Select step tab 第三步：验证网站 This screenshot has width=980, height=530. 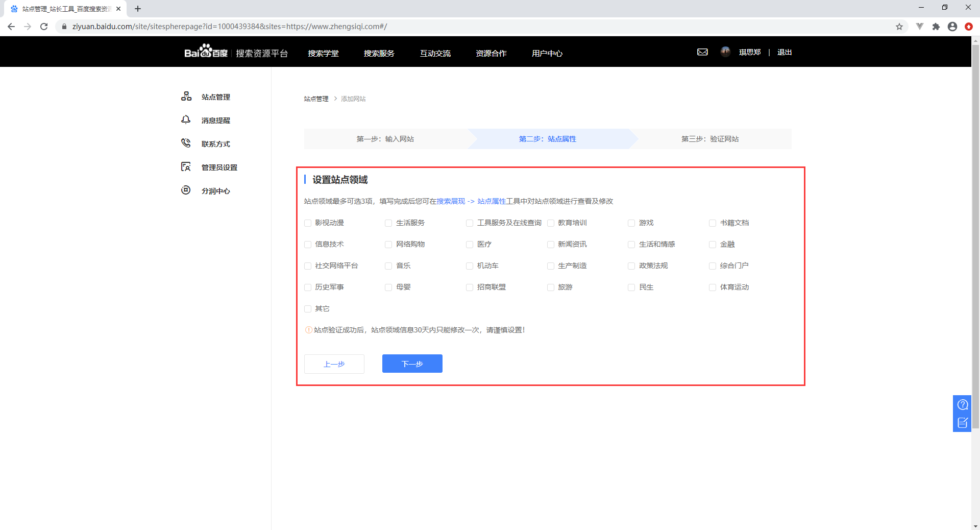coord(710,139)
